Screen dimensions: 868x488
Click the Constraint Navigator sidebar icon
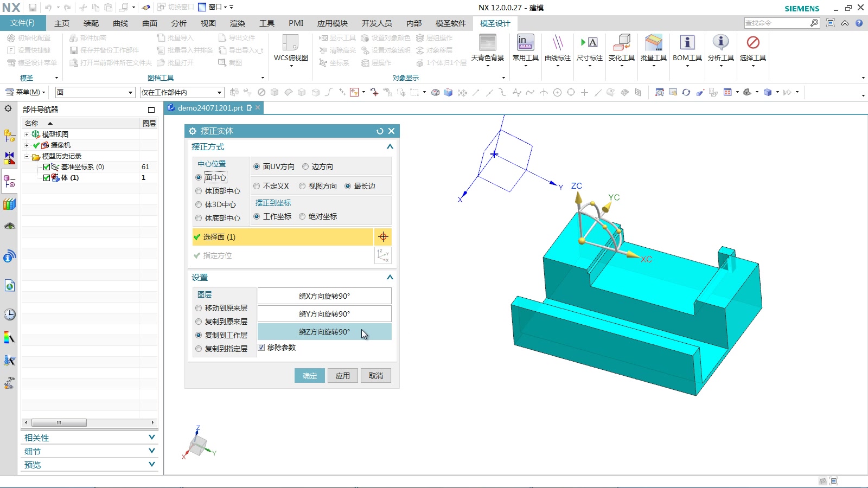tap(9, 158)
